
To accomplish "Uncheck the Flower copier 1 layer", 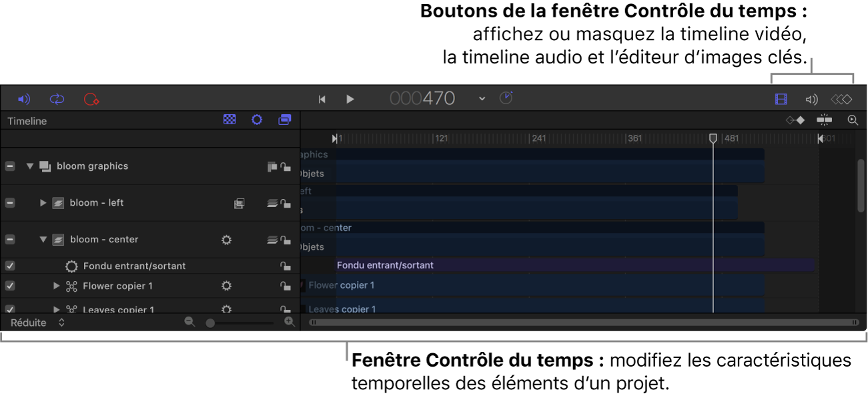I will click(x=9, y=286).
